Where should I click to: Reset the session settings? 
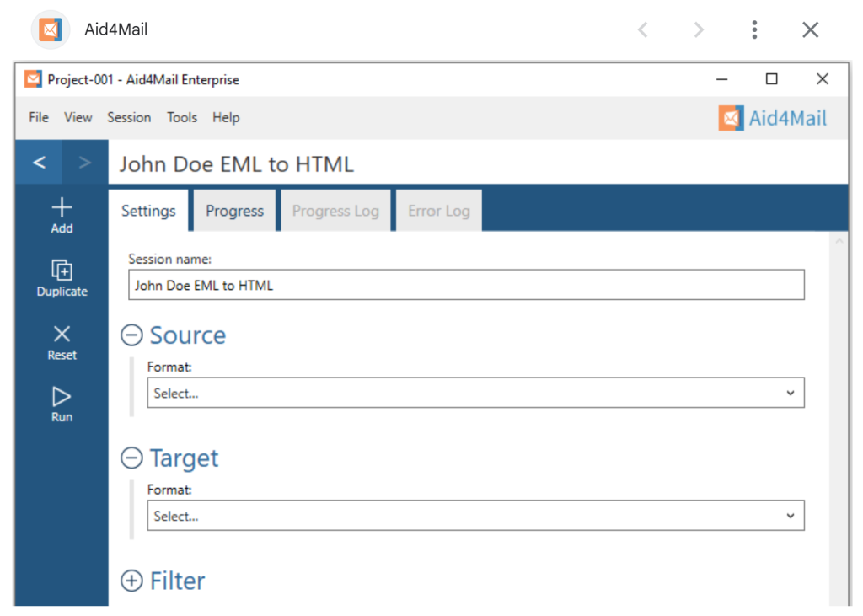pyautogui.click(x=62, y=342)
